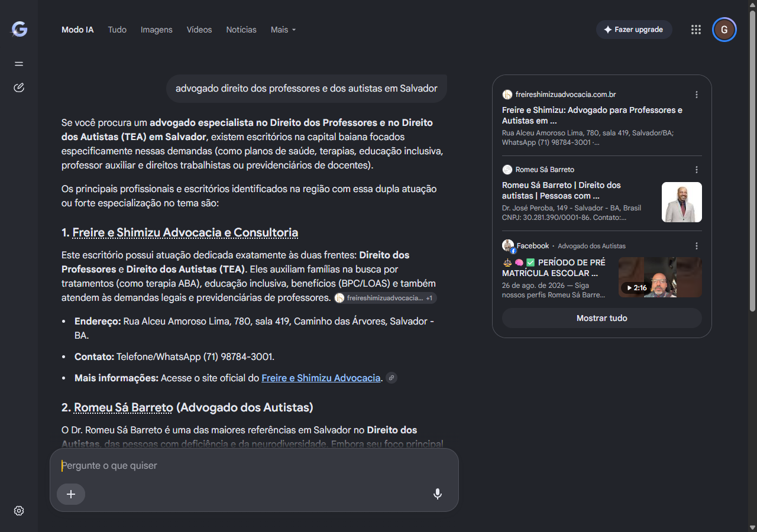Click the user query bubble text
The image size is (757, 532).
(x=306, y=89)
